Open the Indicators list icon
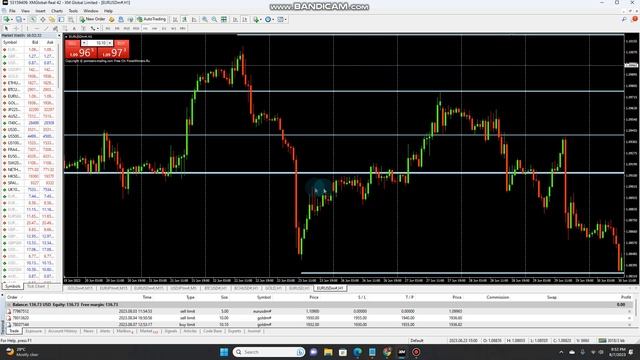 tap(256, 19)
